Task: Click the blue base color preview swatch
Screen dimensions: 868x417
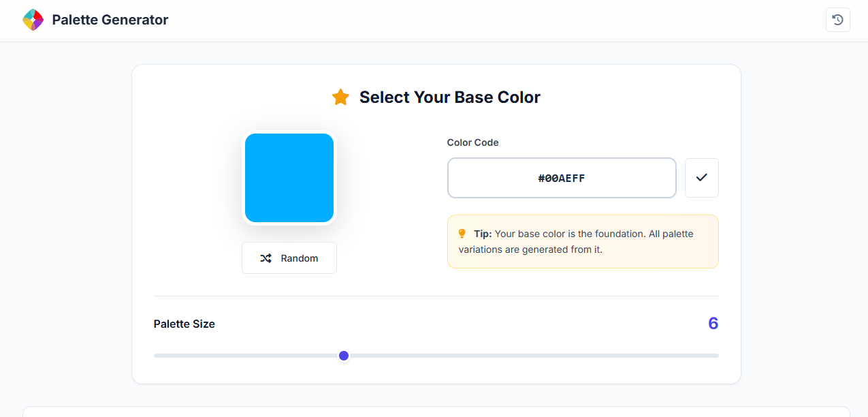Action: [x=289, y=177]
